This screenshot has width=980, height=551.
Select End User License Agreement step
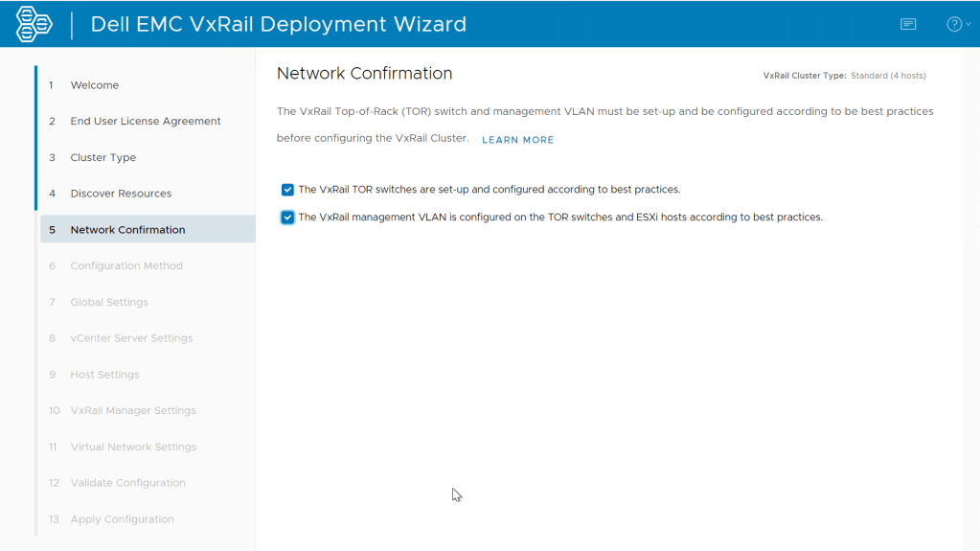(x=145, y=122)
